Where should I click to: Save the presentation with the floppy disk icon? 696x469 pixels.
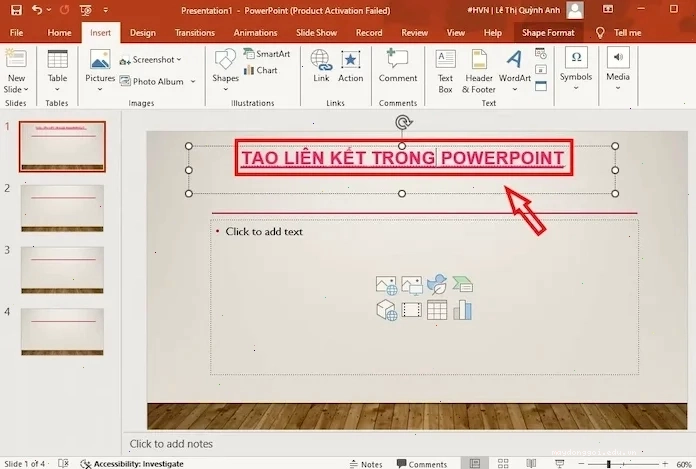tap(16, 9)
